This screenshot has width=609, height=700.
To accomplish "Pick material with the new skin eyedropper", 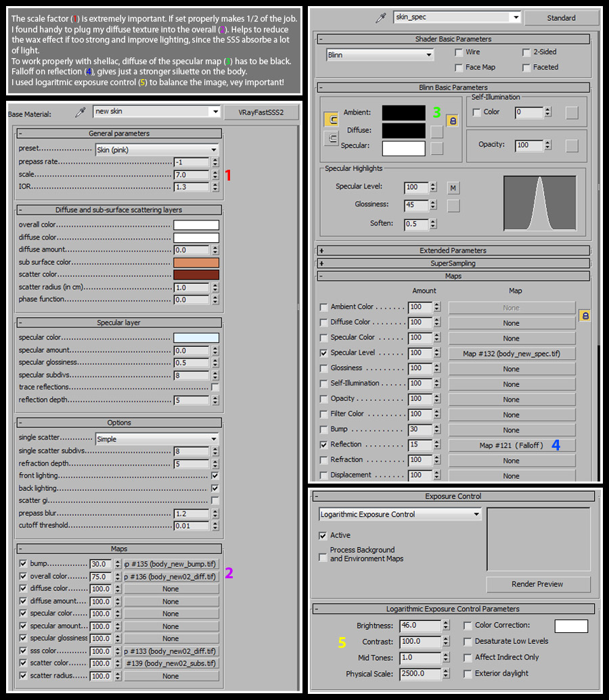I will [80, 112].
